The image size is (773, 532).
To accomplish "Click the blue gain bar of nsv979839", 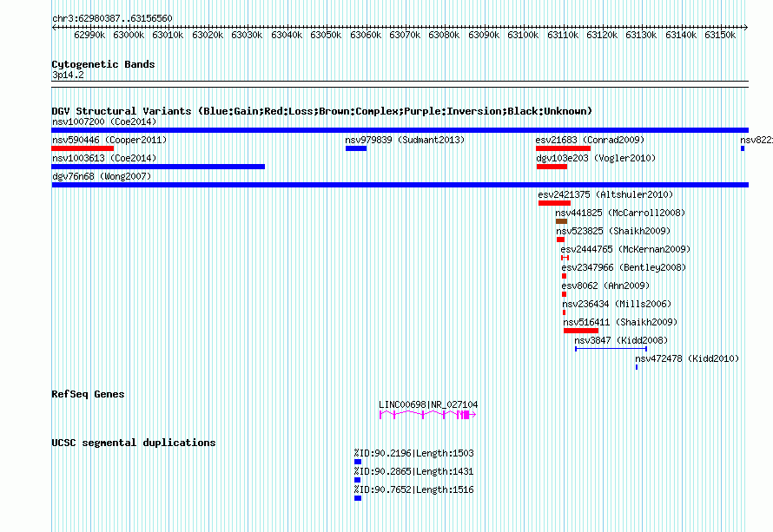I will [356, 148].
